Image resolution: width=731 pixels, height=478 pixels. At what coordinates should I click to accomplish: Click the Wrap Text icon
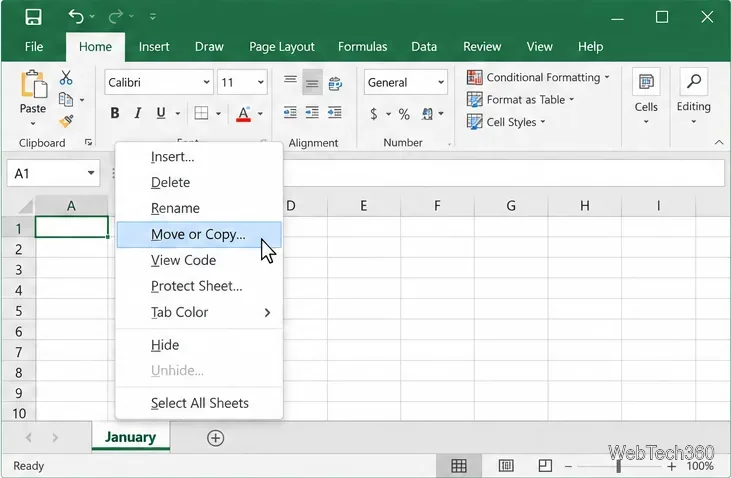[x=335, y=83]
